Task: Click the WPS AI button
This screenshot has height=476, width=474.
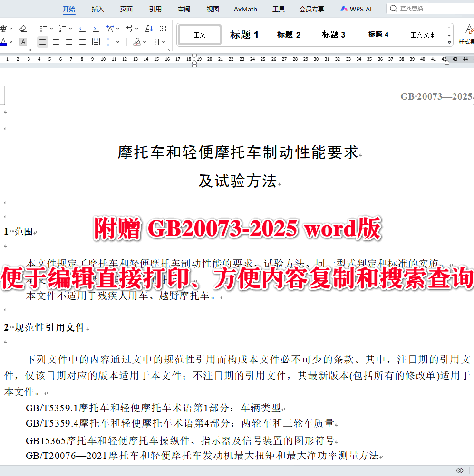Action: 356,9
